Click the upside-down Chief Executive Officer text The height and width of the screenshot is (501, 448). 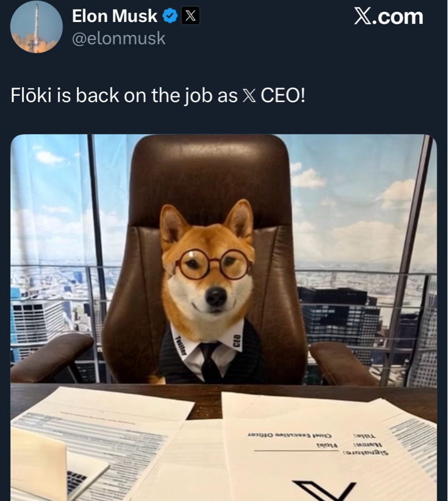(289, 435)
